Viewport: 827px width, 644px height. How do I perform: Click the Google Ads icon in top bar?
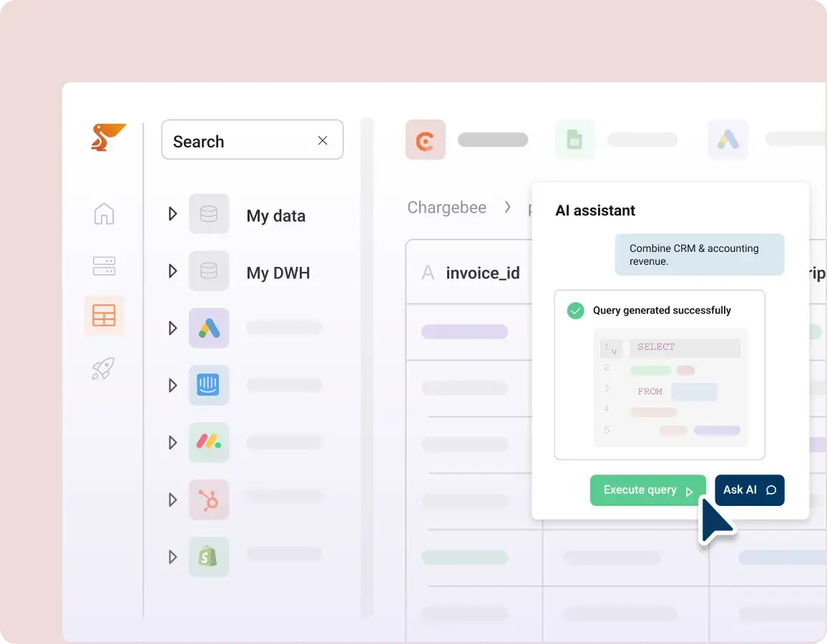(x=728, y=140)
